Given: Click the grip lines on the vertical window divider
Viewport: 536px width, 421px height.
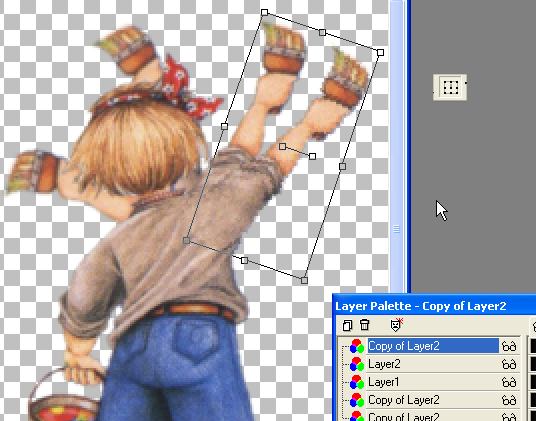Looking at the screenshot, I should click(x=396, y=229).
